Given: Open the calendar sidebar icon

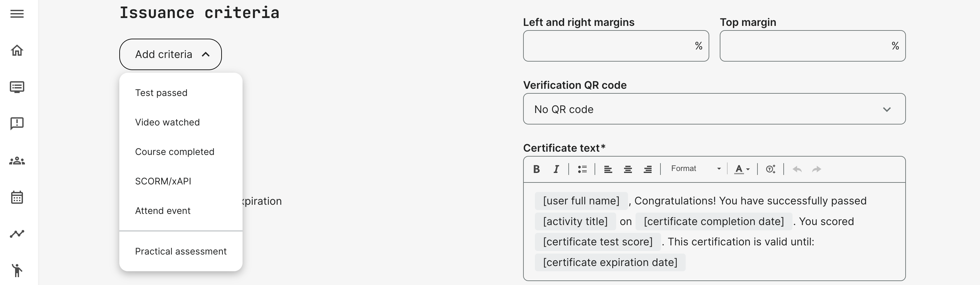Looking at the screenshot, I should [17, 197].
